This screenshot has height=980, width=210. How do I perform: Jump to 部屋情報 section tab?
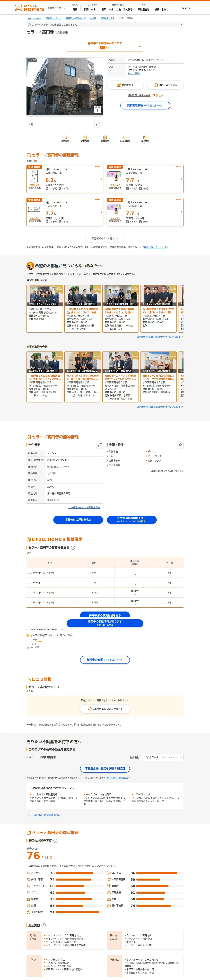point(65,140)
